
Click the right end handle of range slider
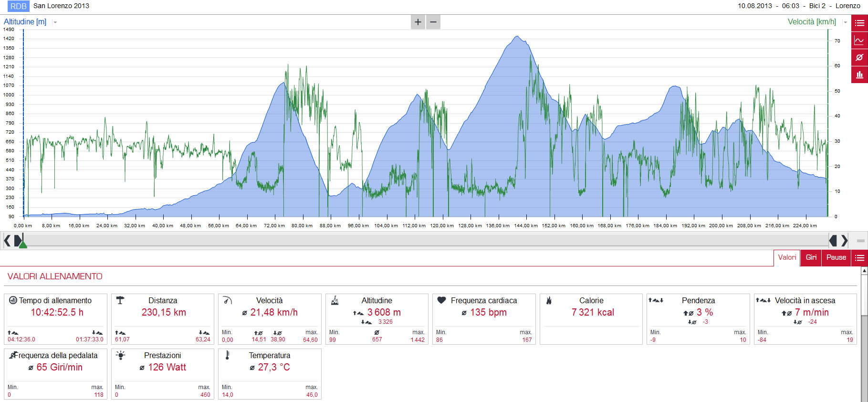click(833, 240)
